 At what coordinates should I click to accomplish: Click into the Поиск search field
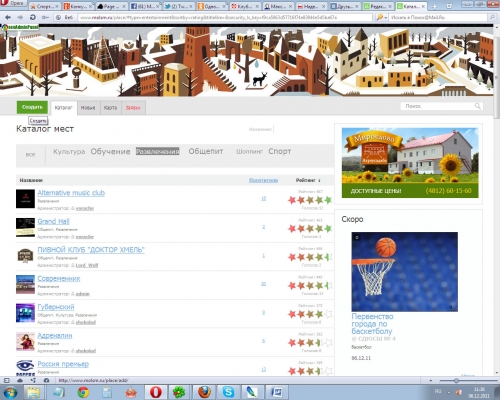438,106
